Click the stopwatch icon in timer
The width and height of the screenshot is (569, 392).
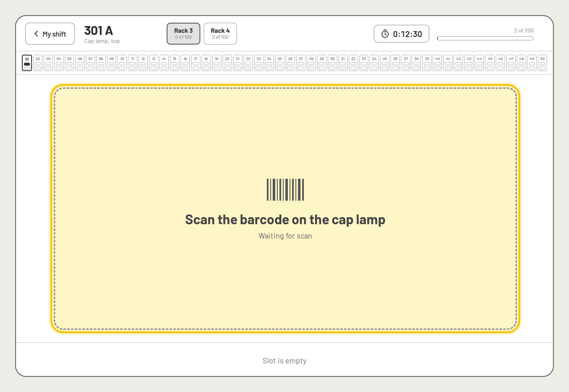click(x=385, y=34)
